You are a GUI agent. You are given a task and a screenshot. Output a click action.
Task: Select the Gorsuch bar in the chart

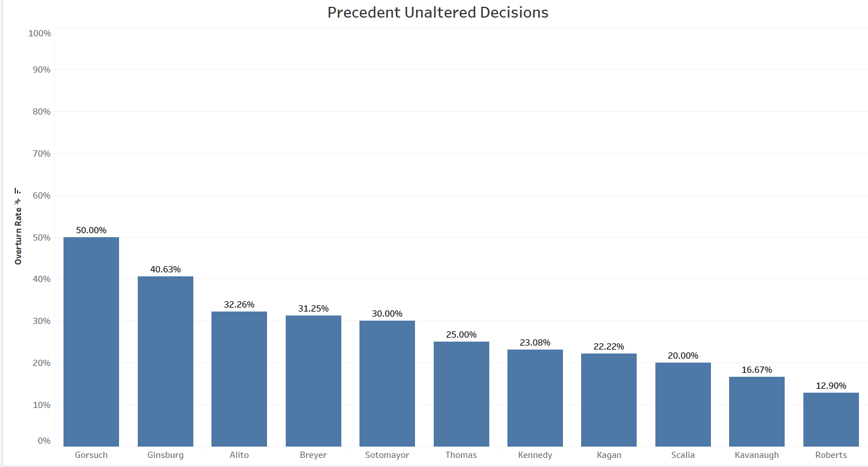pos(91,342)
